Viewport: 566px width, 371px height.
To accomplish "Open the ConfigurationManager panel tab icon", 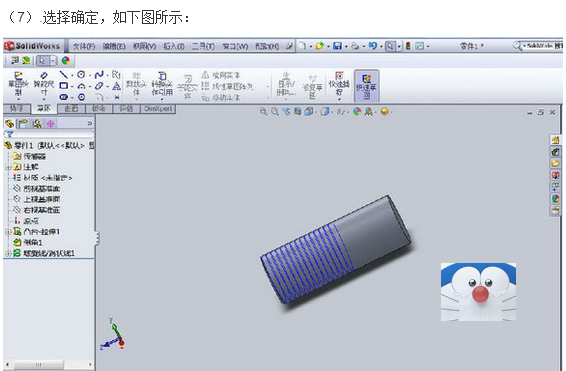I will click(37, 124).
